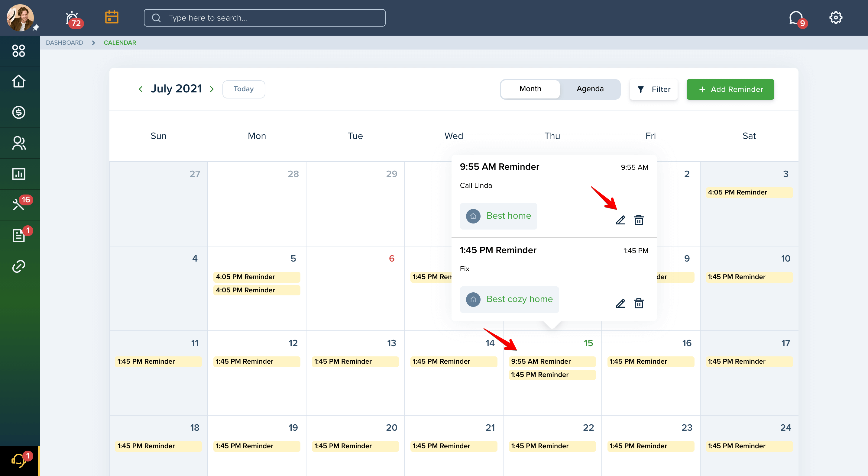Open the contacts people icon in sidebar
868x476 pixels.
pyautogui.click(x=18, y=143)
